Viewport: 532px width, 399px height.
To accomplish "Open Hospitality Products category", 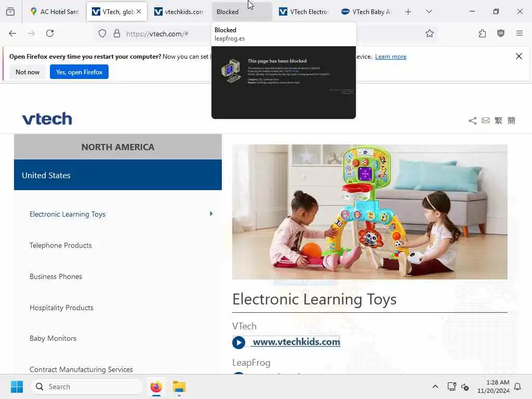I will click(x=61, y=308).
